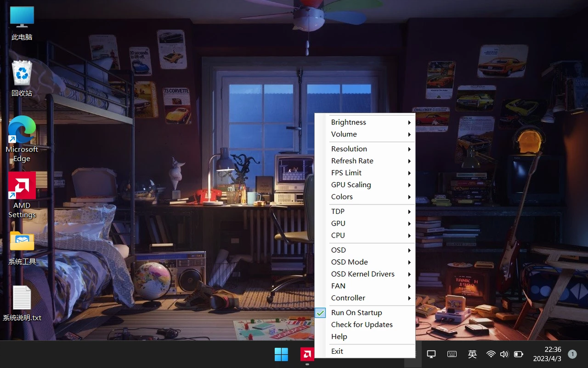Expand the OSD Kernel Drivers arrow

pyautogui.click(x=409, y=275)
